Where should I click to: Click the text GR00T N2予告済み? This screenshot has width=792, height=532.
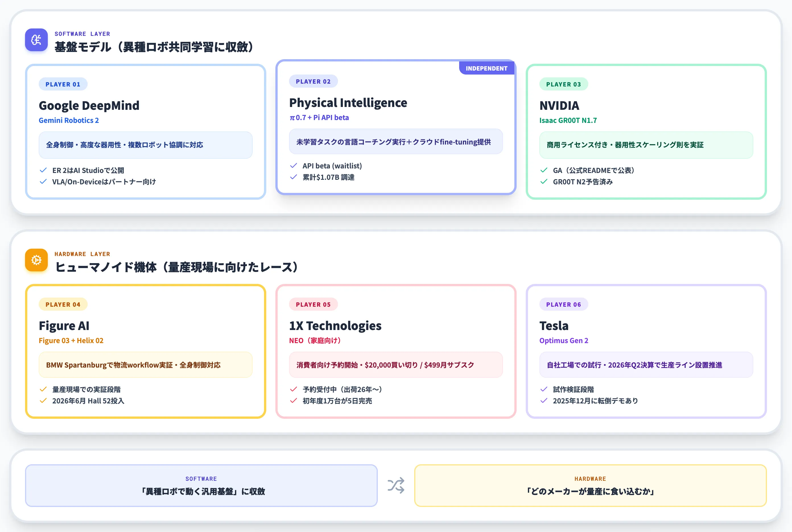coord(583,182)
